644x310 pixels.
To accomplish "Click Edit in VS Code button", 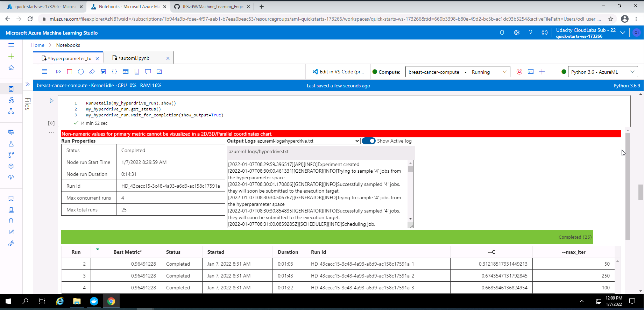I will tap(339, 72).
